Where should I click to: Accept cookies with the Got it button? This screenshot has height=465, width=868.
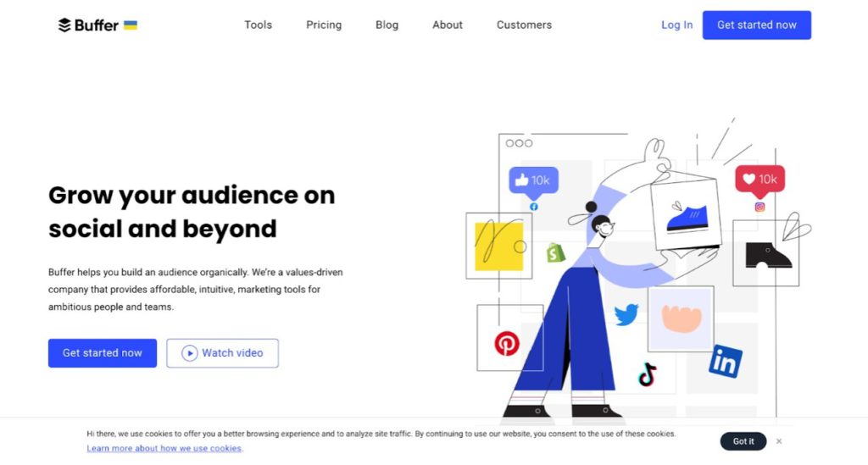pos(743,441)
